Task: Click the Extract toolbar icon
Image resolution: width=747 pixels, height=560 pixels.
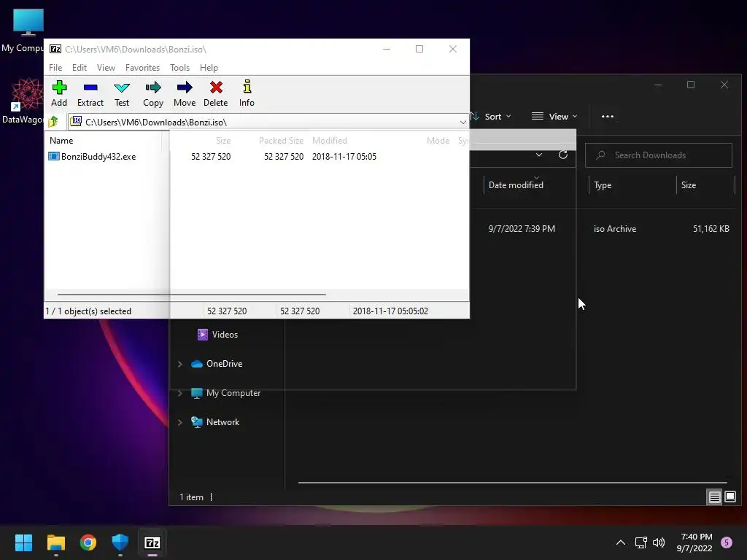Action: tap(90, 93)
